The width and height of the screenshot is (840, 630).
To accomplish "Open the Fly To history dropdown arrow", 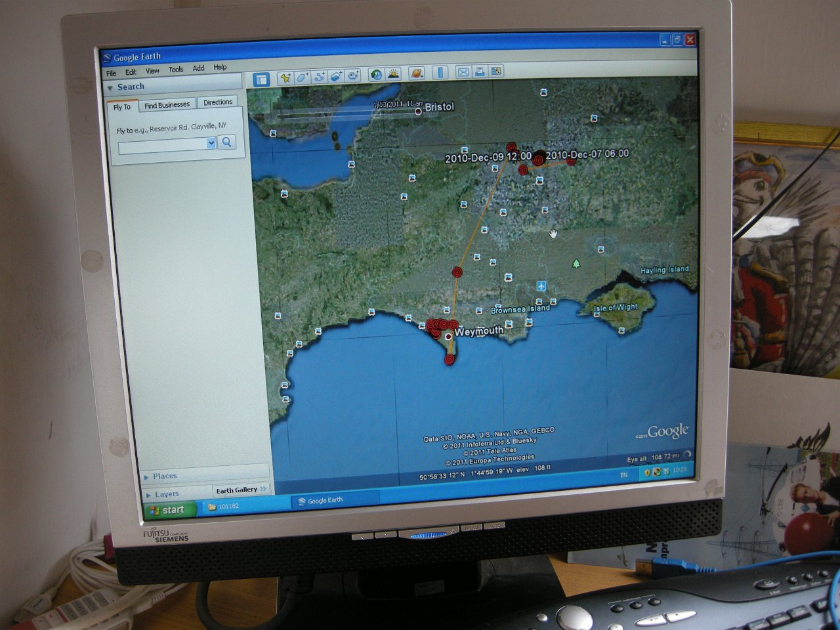I will pos(211,143).
